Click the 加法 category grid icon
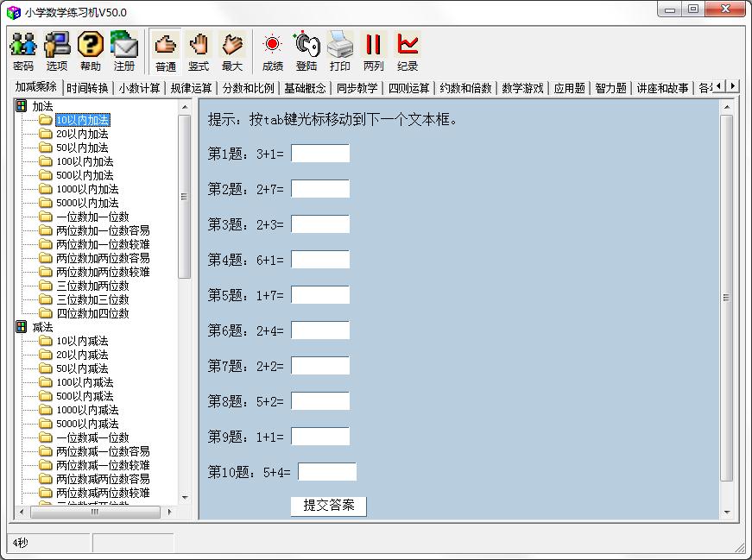The height and width of the screenshot is (560, 752). point(21,105)
